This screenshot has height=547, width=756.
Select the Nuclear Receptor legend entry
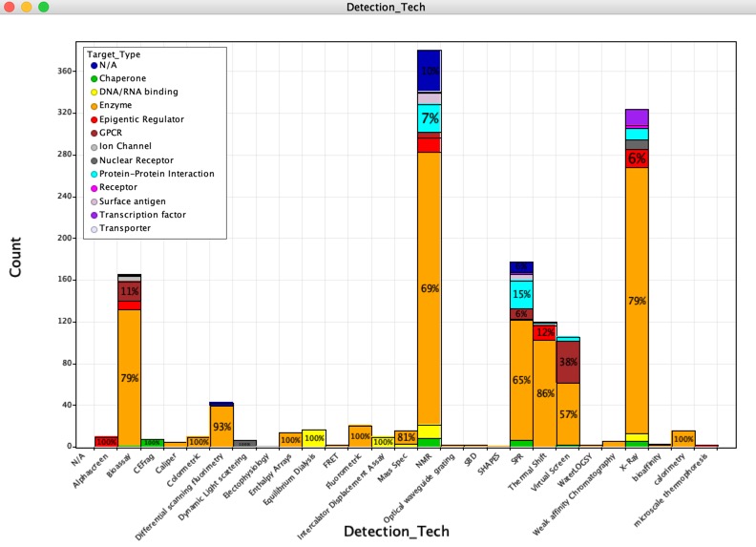[x=132, y=160]
